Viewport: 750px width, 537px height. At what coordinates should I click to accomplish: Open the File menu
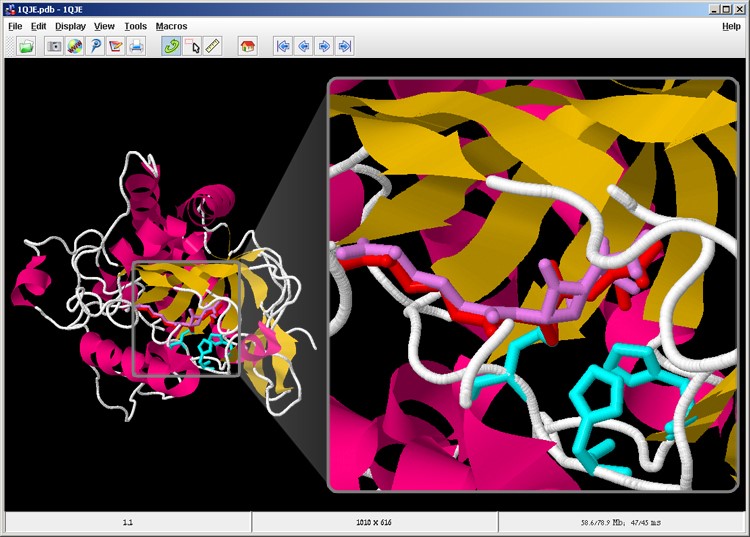pos(15,26)
